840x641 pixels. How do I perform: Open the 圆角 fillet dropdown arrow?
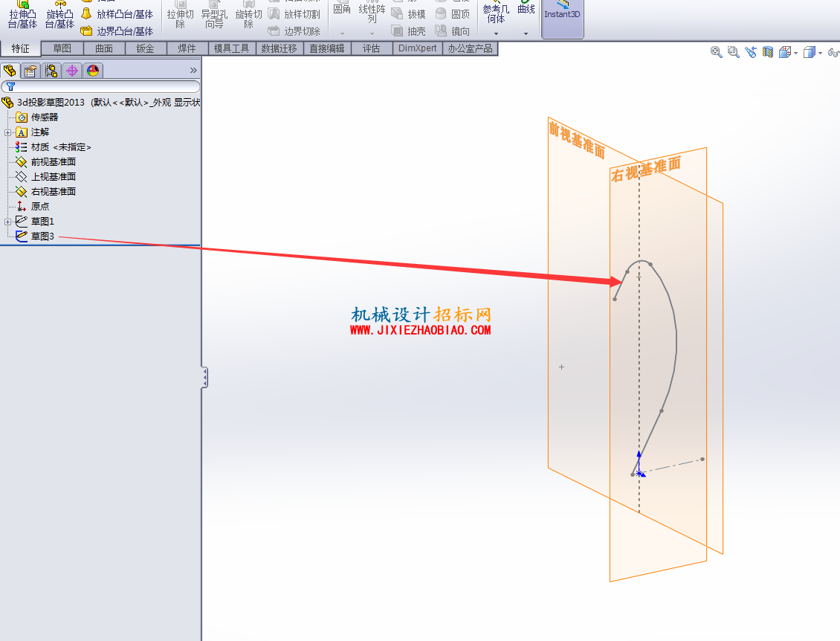342,33
